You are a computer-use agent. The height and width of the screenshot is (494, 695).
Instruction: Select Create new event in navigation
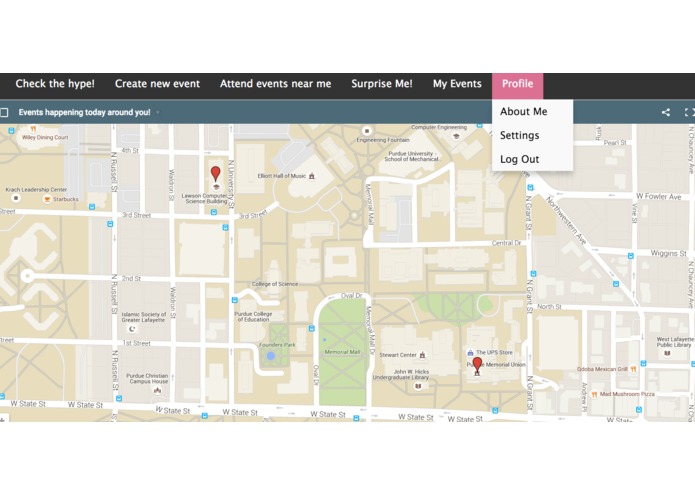tap(157, 84)
